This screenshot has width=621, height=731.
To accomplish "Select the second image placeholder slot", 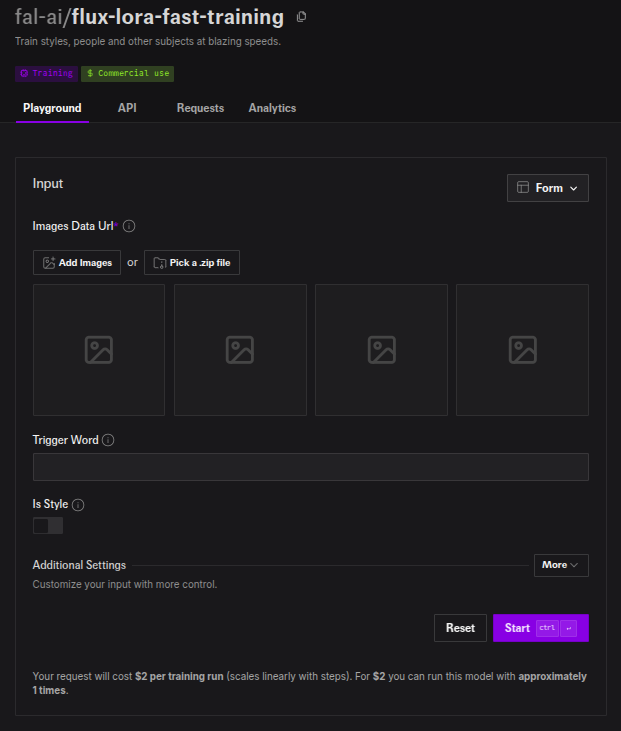I will 240,350.
